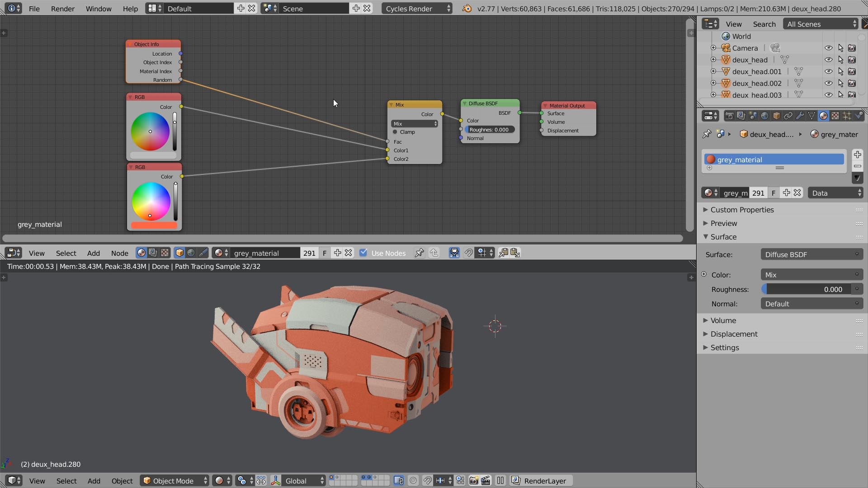Open the Texture properties checker tab

835,116
